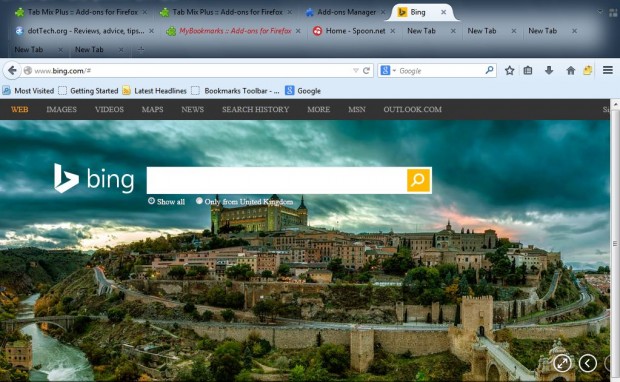Select the Show all radio option
The image size is (620, 382).
[151, 201]
